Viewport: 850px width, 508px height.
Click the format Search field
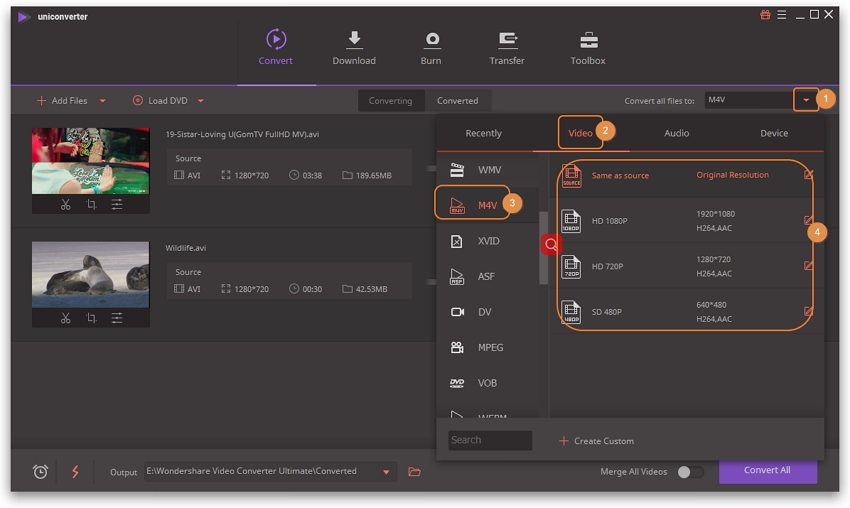click(x=490, y=440)
